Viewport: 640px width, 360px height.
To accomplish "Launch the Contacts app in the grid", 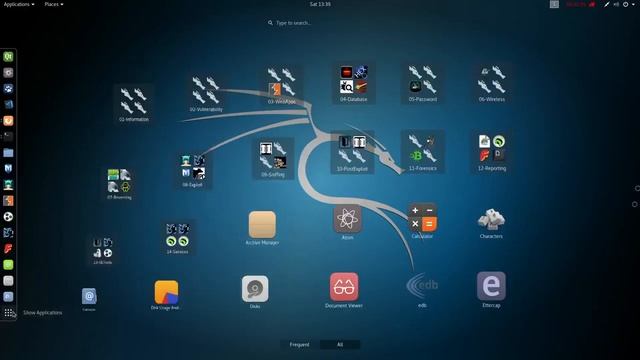I will click(89, 299).
